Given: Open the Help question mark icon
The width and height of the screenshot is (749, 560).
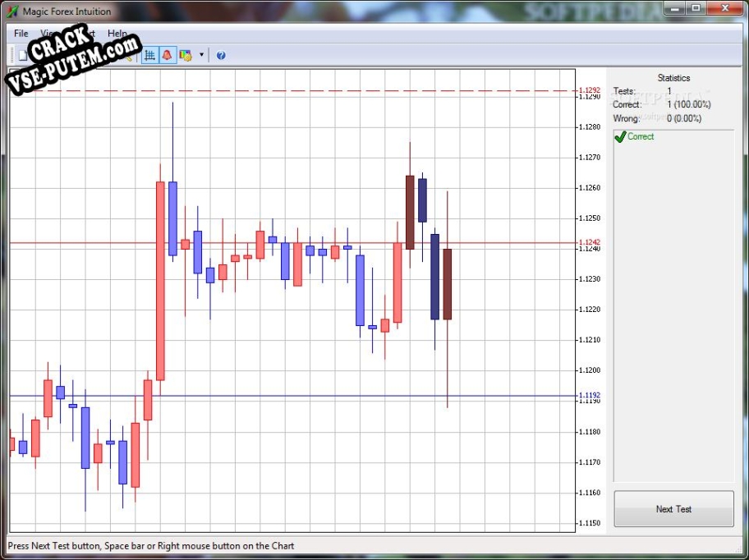Looking at the screenshot, I should [220, 55].
